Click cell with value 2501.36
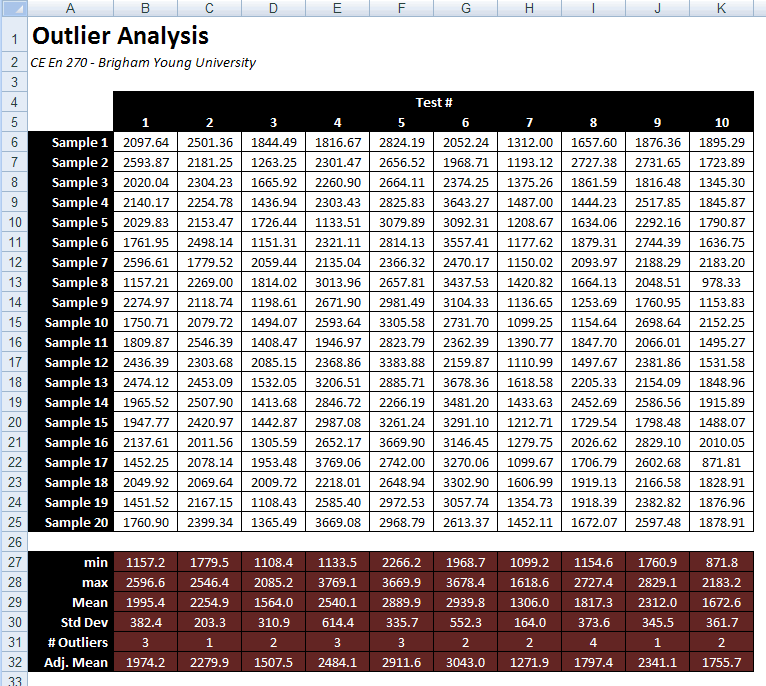766x686 pixels. tap(210, 142)
